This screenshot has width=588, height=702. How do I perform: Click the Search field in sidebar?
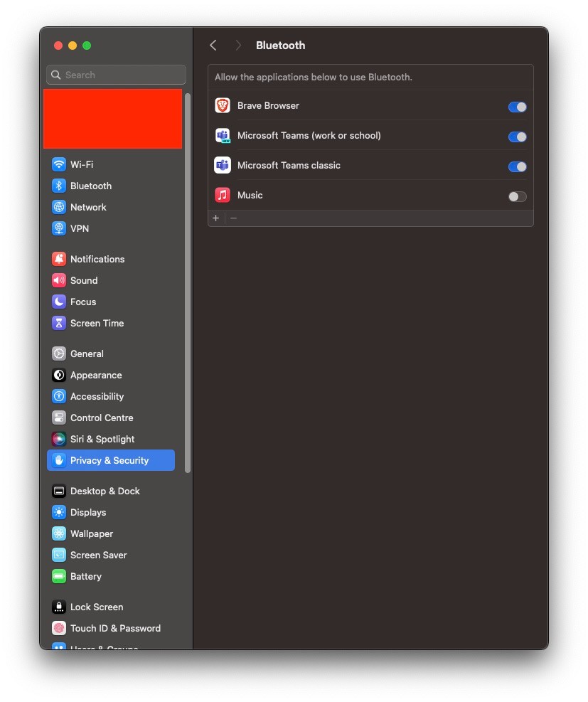click(117, 75)
